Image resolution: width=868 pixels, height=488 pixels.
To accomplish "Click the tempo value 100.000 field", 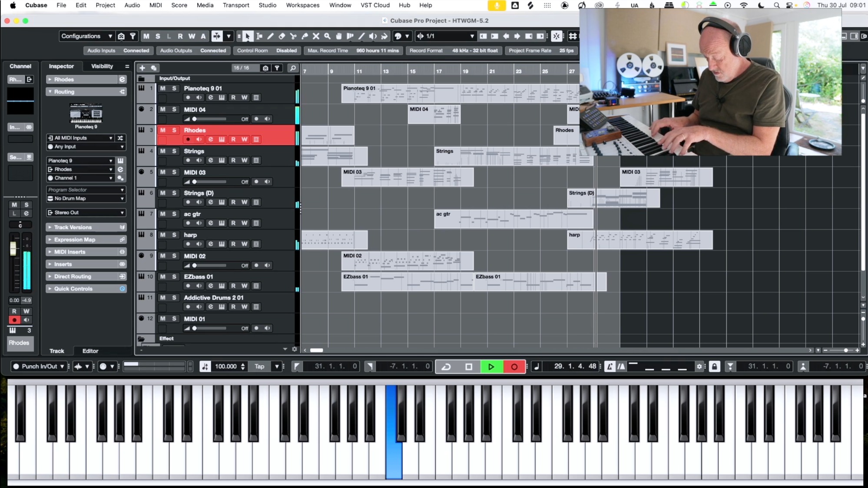I will (x=226, y=367).
